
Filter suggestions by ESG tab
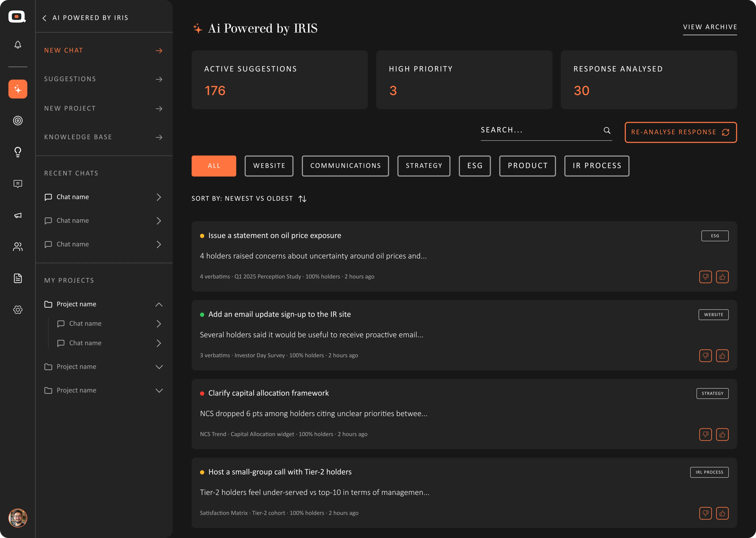point(475,166)
